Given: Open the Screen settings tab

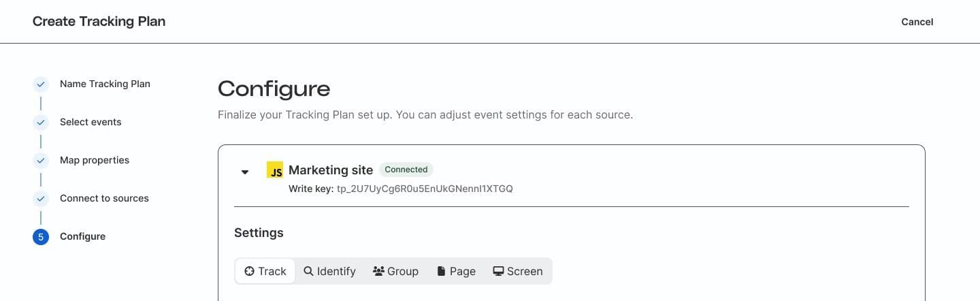Looking at the screenshot, I should tap(518, 271).
